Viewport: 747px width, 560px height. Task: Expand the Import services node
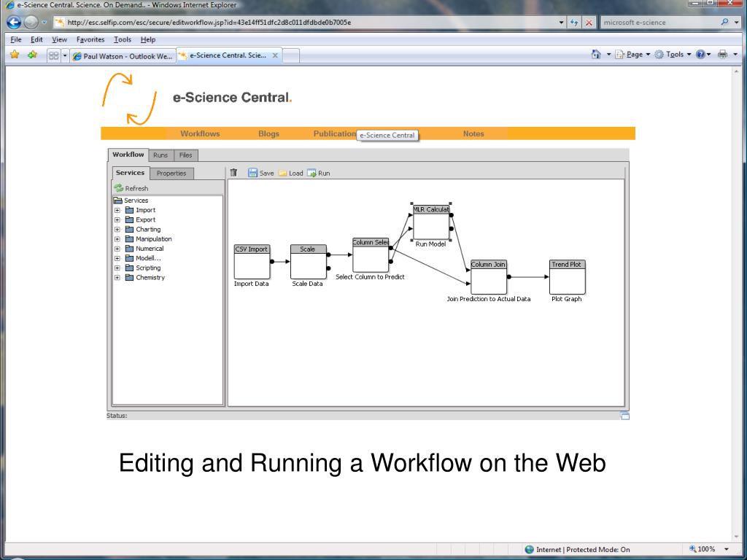tap(117, 210)
